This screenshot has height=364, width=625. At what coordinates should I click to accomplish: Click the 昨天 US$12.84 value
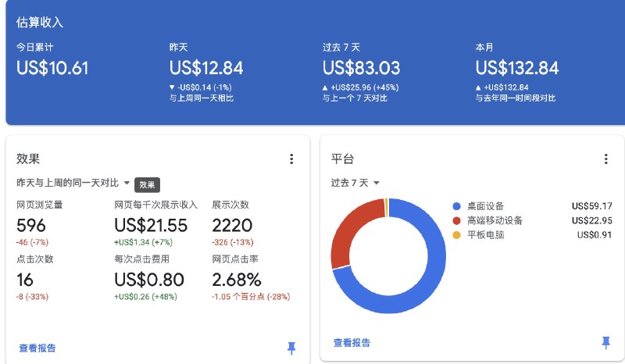click(x=206, y=68)
